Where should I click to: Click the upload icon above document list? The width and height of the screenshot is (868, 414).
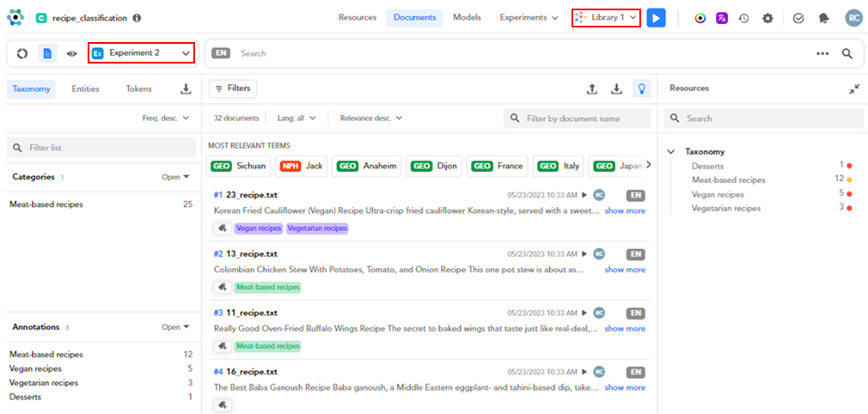[591, 88]
